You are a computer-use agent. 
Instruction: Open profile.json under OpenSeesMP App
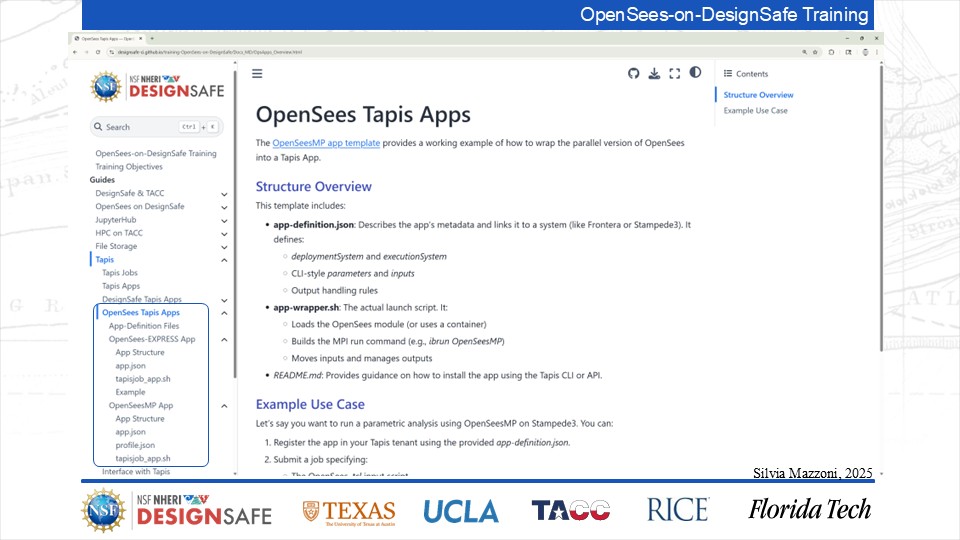point(135,445)
